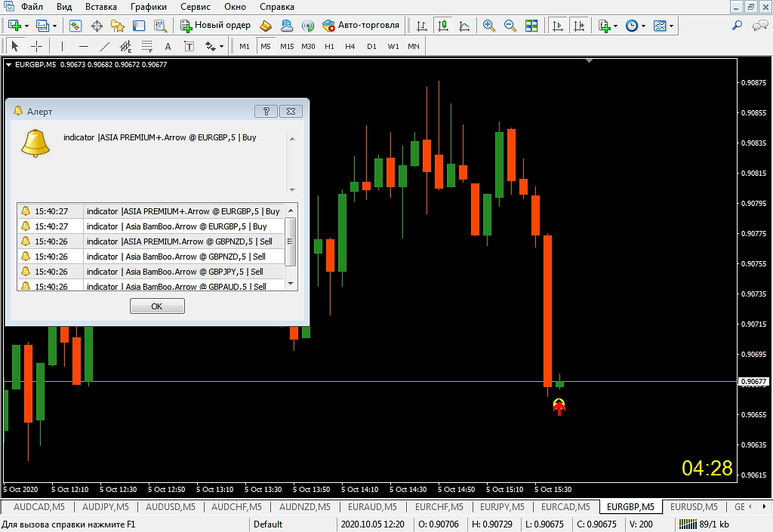Switch timeframe to M15
The image size is (773, 532).
287,46
